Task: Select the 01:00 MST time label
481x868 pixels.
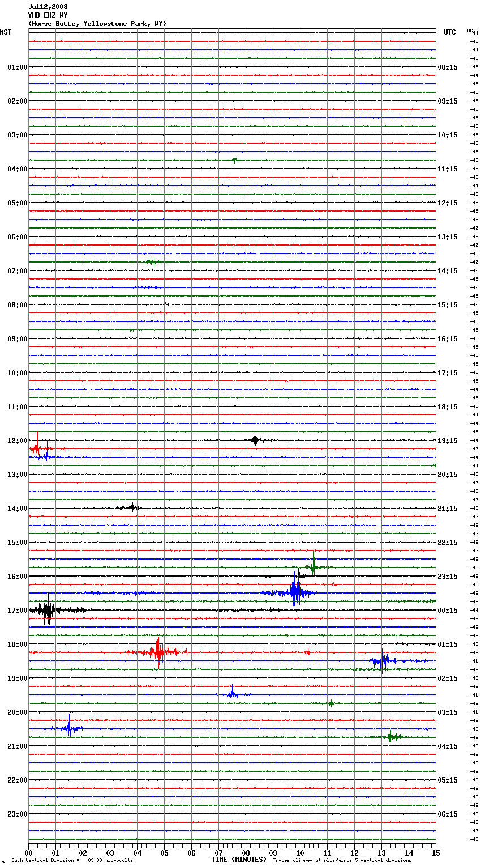Action: [18, 67]
